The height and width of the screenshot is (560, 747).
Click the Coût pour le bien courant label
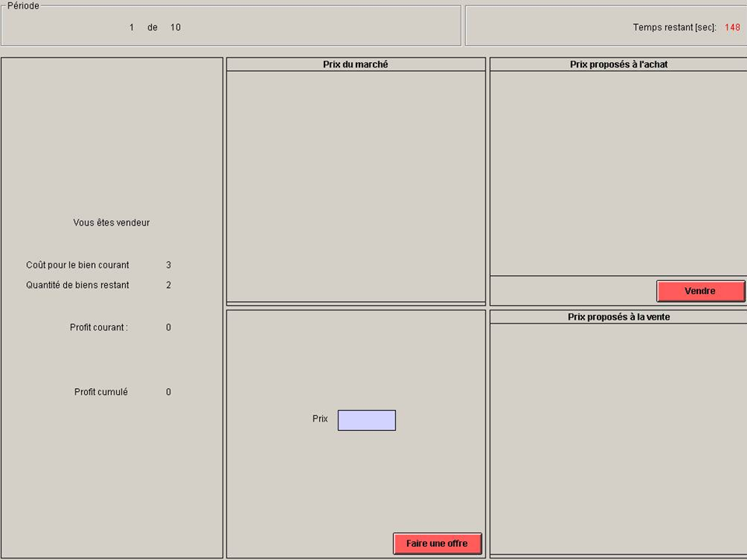pyautogui.click(x=78, y=265)
